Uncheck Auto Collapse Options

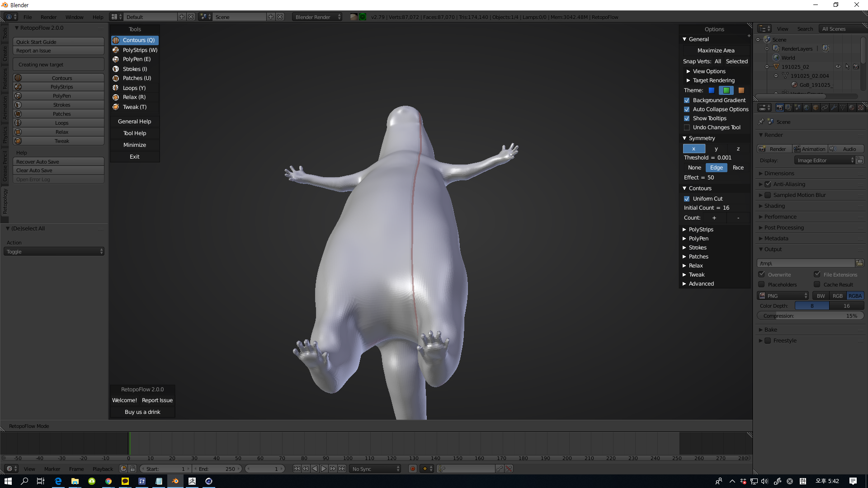pos(687,109)
